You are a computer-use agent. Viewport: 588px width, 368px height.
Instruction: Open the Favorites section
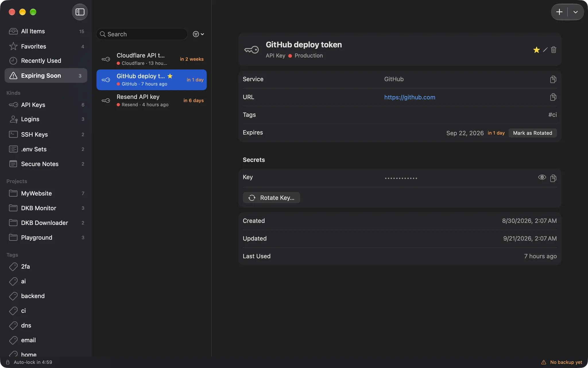(x=46, y=46)
